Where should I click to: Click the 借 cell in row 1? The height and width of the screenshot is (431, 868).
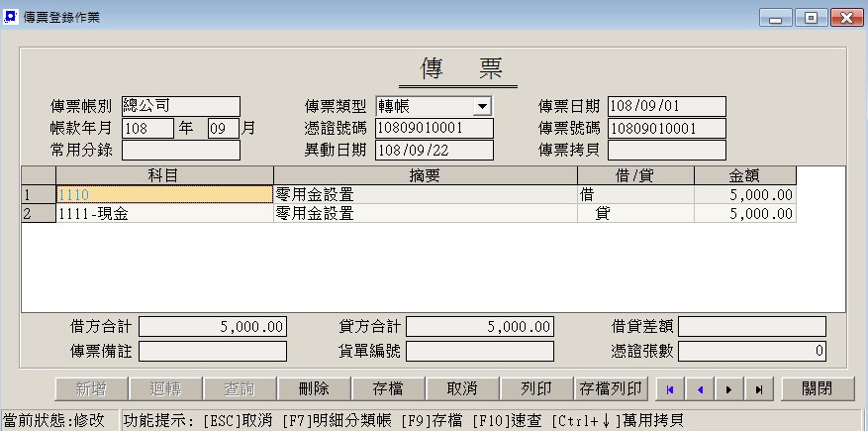pyautogui.click(x=635, y=194)
